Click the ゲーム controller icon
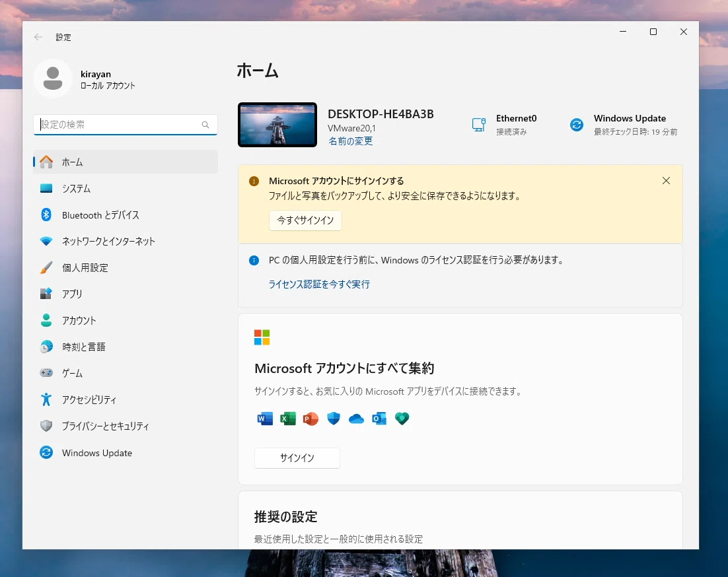The image size is (728, 577). coord(46,373)
